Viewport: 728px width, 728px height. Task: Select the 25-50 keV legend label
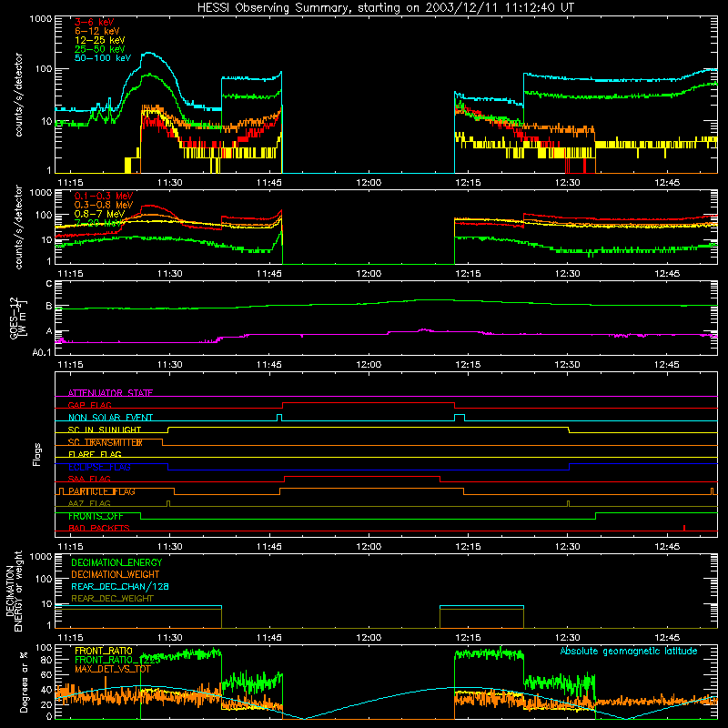(100, 49)
